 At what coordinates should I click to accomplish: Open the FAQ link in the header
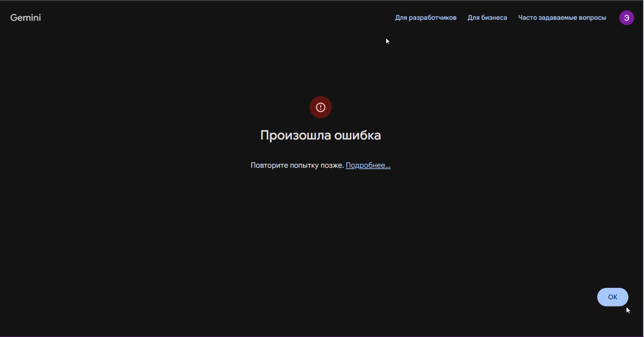pos(562,18)
